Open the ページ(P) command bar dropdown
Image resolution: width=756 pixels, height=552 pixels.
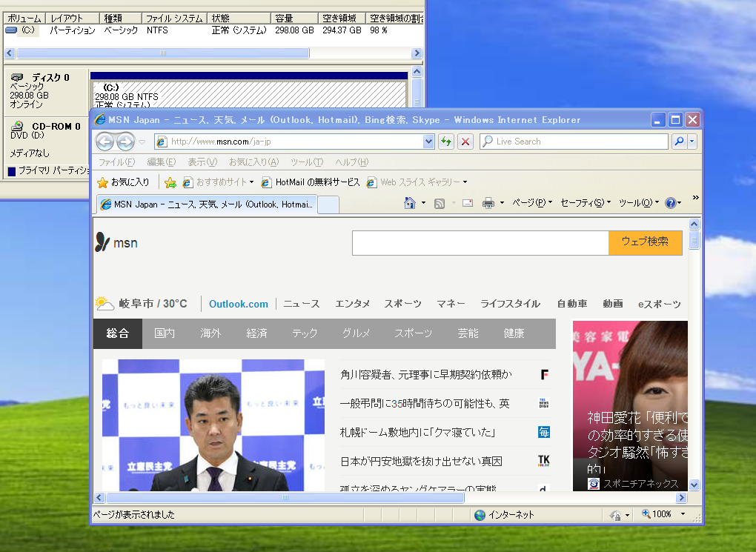(x=532, y=203)
